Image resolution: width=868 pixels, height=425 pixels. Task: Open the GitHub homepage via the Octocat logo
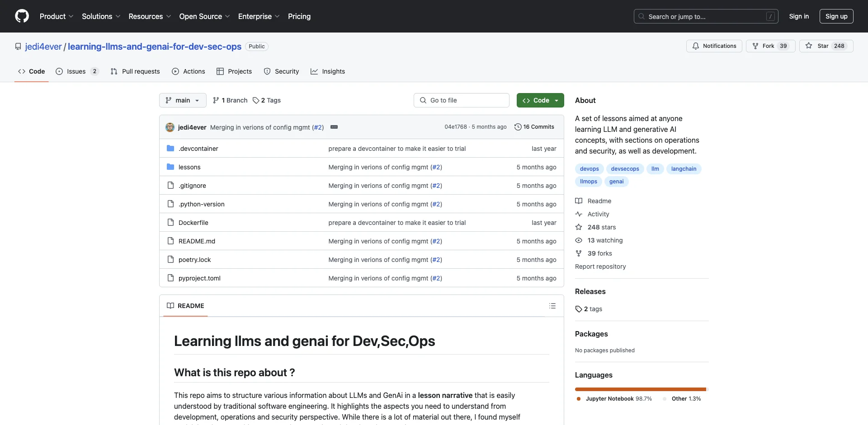click(22, 16)
